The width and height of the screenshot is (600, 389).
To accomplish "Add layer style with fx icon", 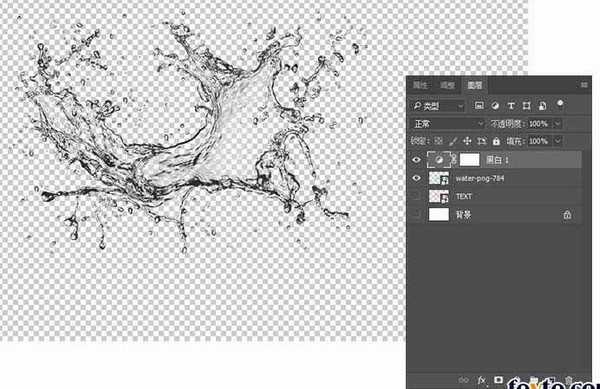I will tap(481, 380).
